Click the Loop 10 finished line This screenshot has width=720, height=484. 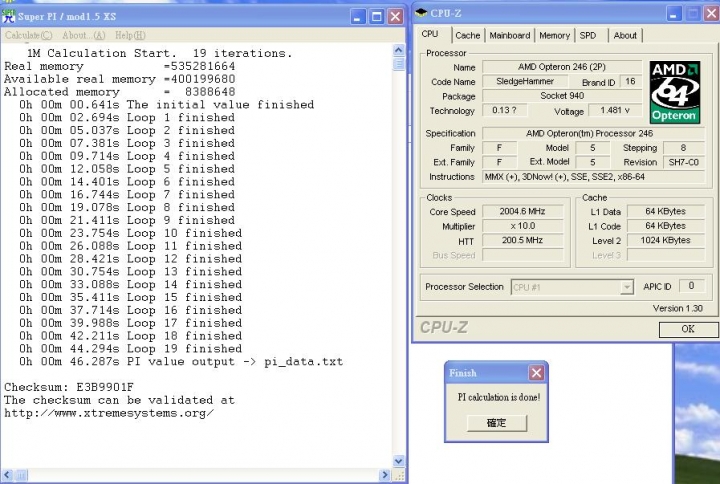(130, 233)
